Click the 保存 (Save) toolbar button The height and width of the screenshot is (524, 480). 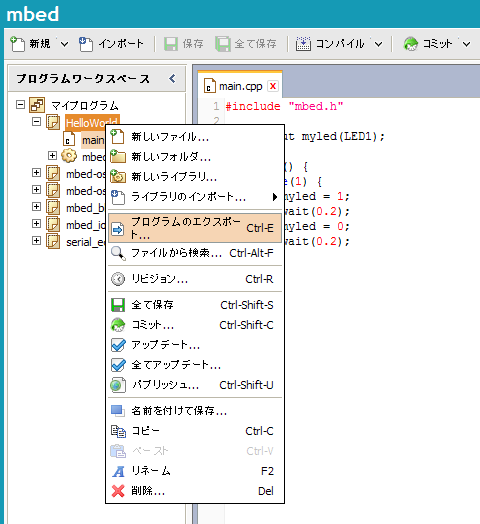184,44
